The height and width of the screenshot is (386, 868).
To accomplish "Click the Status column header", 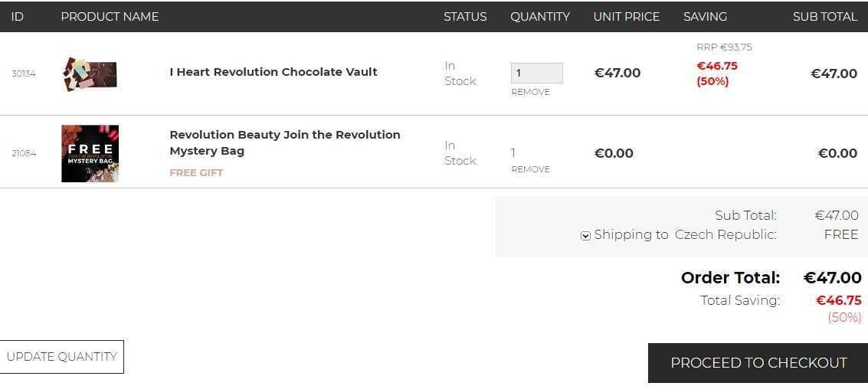I will coord(465,16).
